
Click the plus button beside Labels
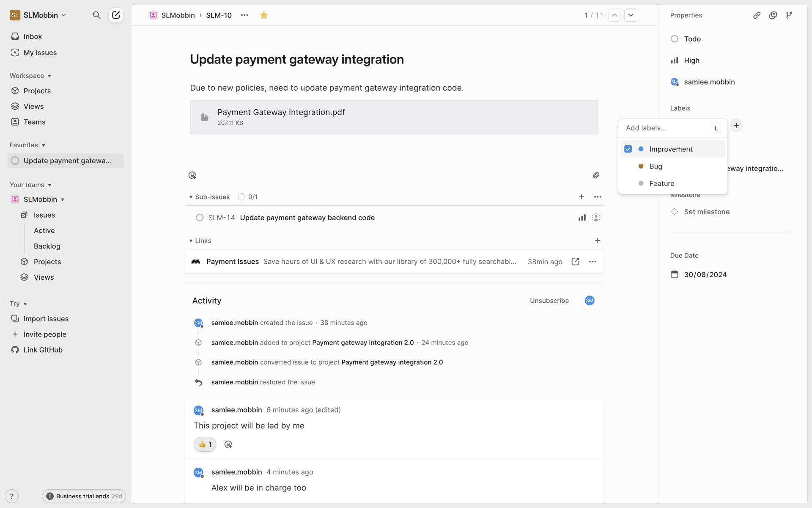click(736, 125)
